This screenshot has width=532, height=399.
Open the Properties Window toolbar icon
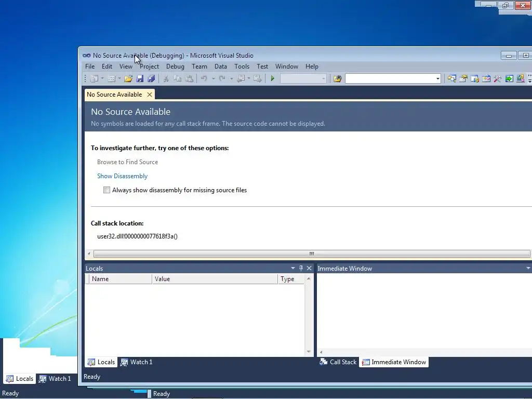(x=463, y=79)
